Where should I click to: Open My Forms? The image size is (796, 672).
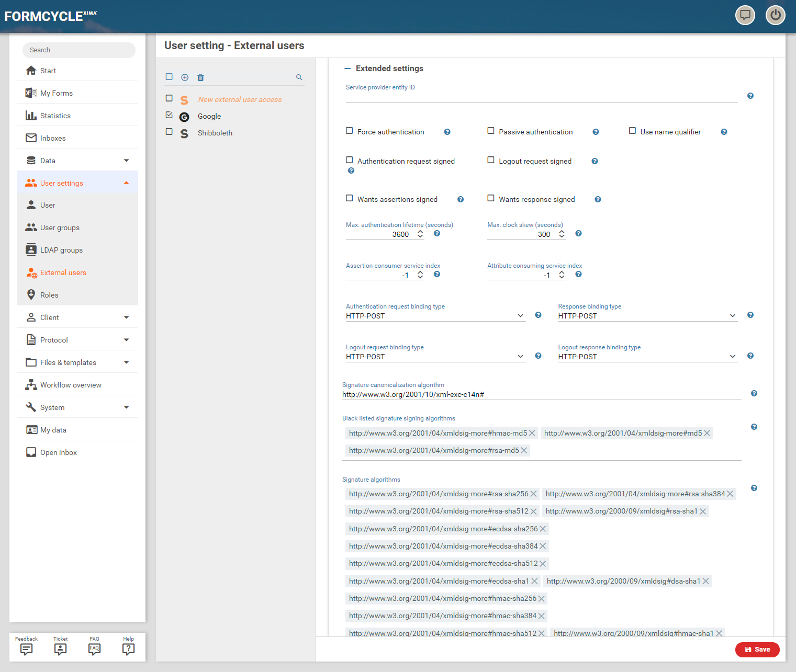coord(77,93)
